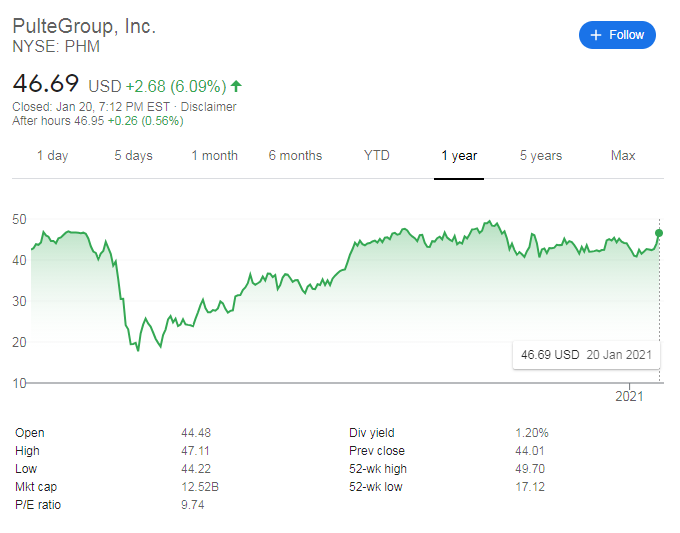Choose the 6 months tab
The image size is (680, 533).
295,155
